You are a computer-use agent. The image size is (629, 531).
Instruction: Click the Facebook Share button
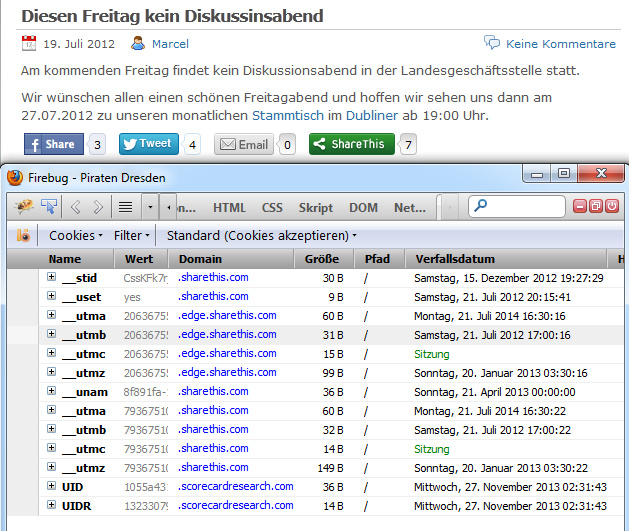point(54,144)
